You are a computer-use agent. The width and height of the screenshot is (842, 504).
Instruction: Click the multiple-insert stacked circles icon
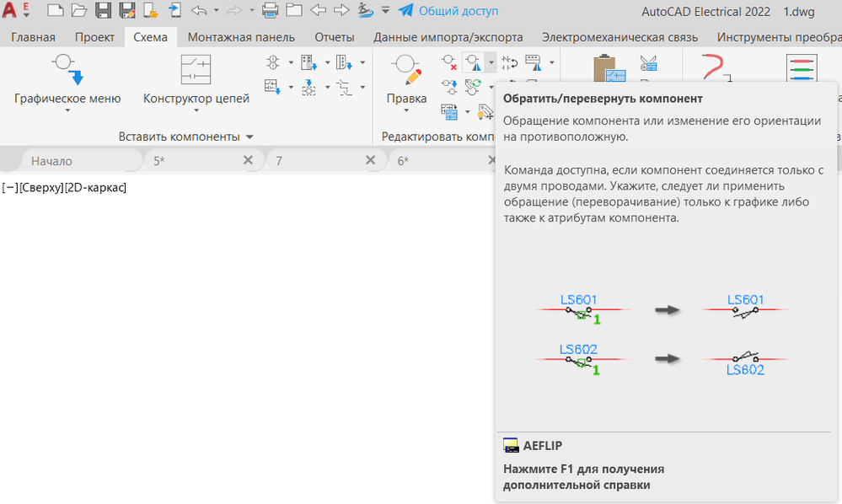coord(273,63)
